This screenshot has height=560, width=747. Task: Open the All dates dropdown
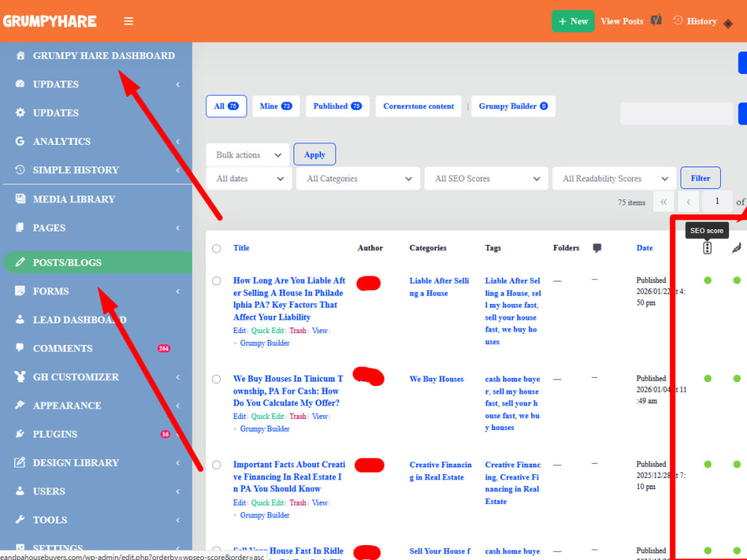249,178
